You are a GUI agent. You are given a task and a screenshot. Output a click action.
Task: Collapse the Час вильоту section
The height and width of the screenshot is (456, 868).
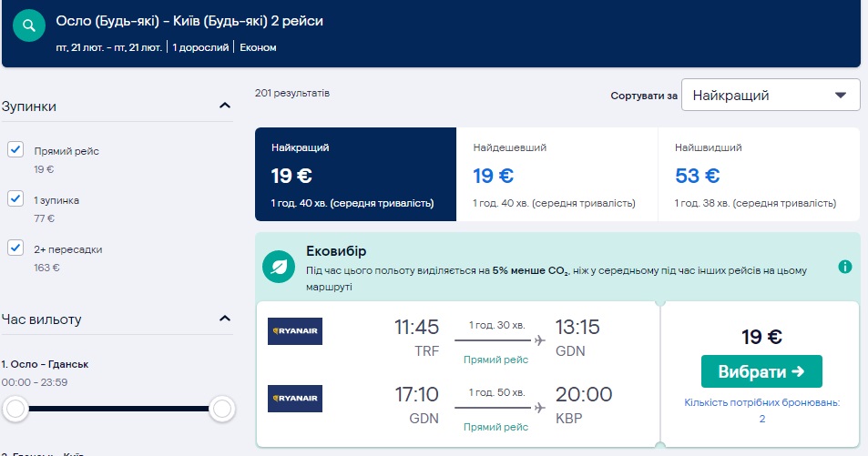(x=225, y=319)
